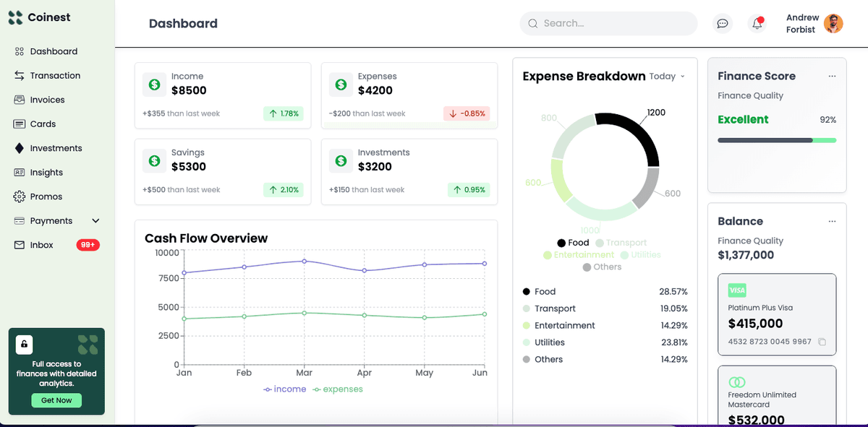This screenshot has width=868, height=427.
Task: Click the Income 1.78% change badge
Action: click(283, 113)
